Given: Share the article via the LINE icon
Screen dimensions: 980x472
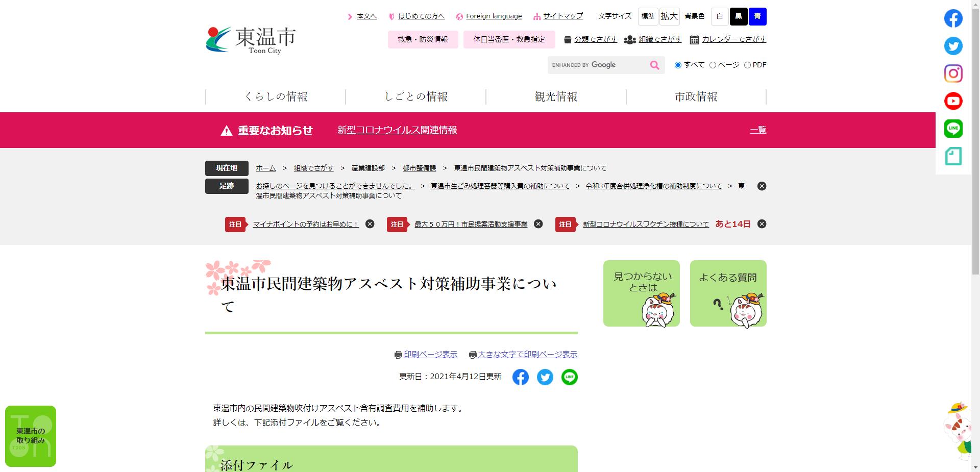Looking at the screenshot, I should 570,377.
